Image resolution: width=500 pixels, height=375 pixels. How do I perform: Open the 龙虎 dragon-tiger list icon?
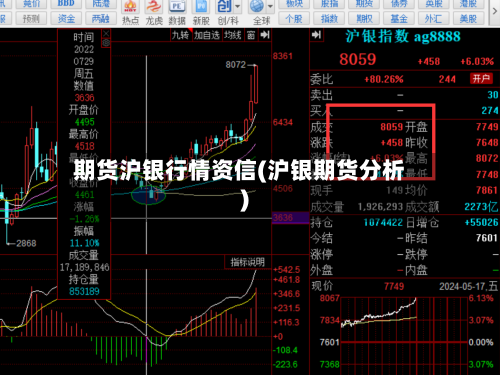154,13
